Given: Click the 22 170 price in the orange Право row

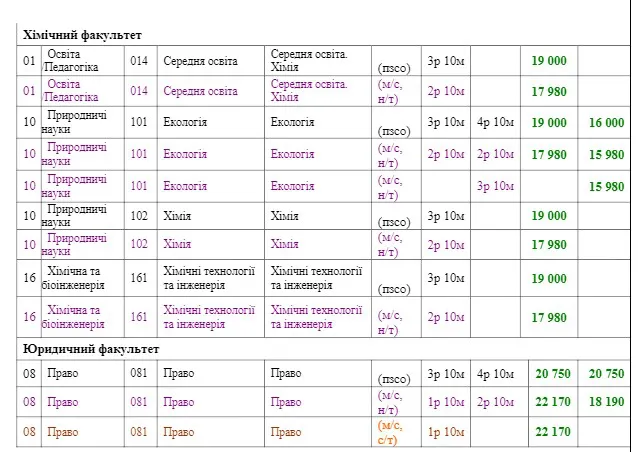Looking at the screenshot, I should pyautogui.click(x=553, y=432).
